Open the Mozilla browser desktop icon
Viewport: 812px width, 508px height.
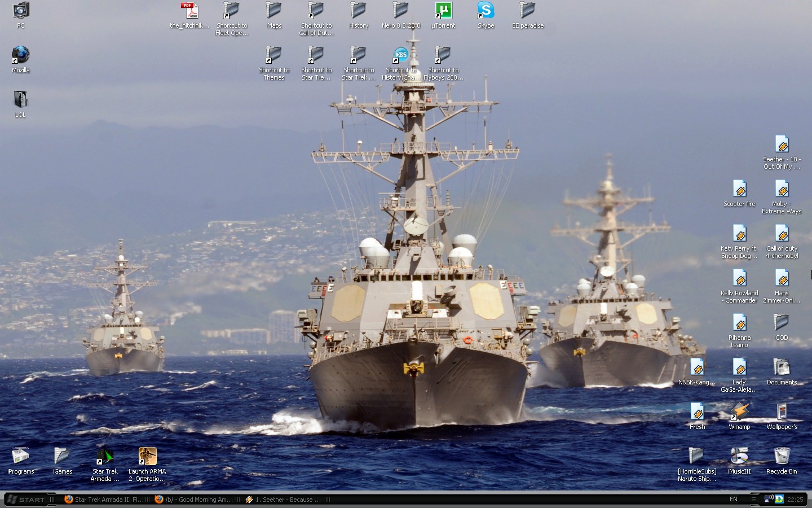(x=20, y=55)
